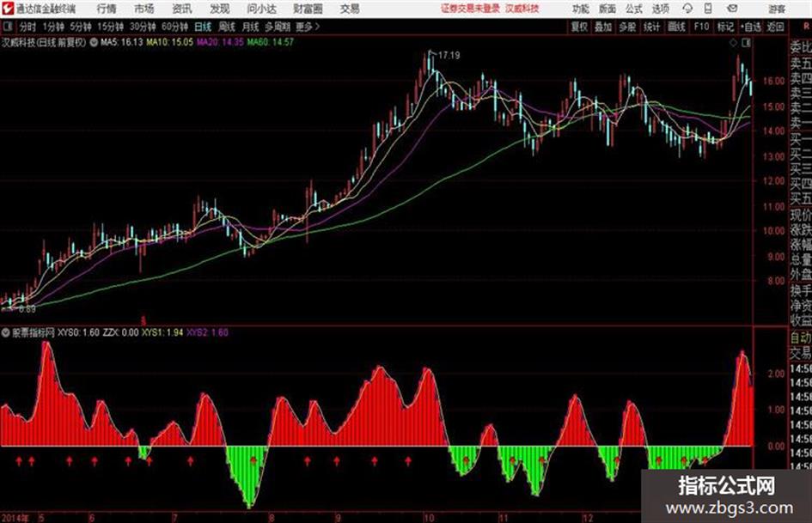Viewport: 812px width, 523px height.
Task: Open the mail message icon
Action: [x=732, y=9]
